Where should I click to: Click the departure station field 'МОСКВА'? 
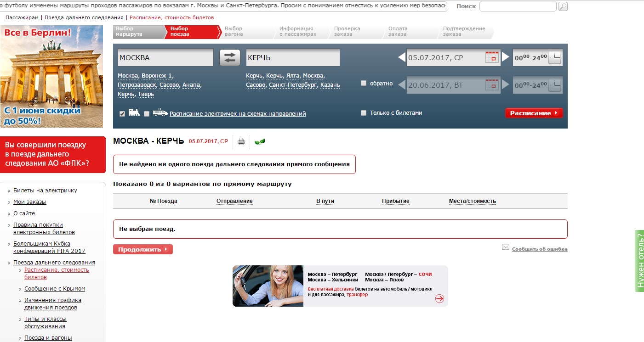(165, 58)
